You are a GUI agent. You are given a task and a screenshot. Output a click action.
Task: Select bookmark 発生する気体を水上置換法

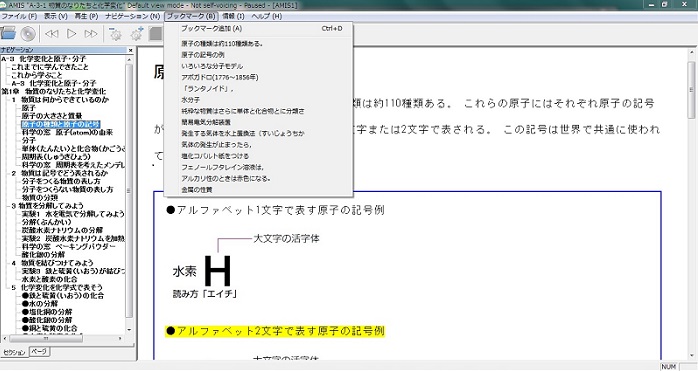259,133
